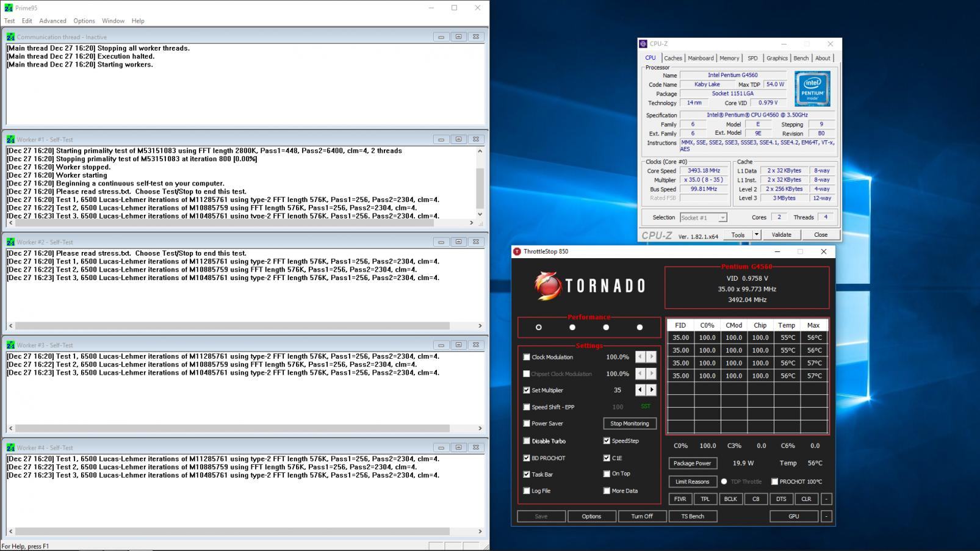Select the first Performance profile radio button

[538, 327]
